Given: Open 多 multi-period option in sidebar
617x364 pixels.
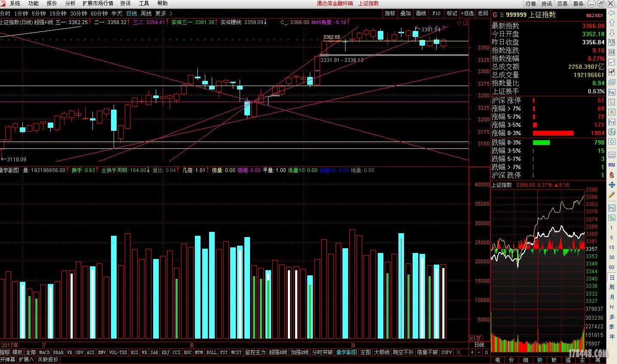Looking at the screenshot, I should (611, 317).
